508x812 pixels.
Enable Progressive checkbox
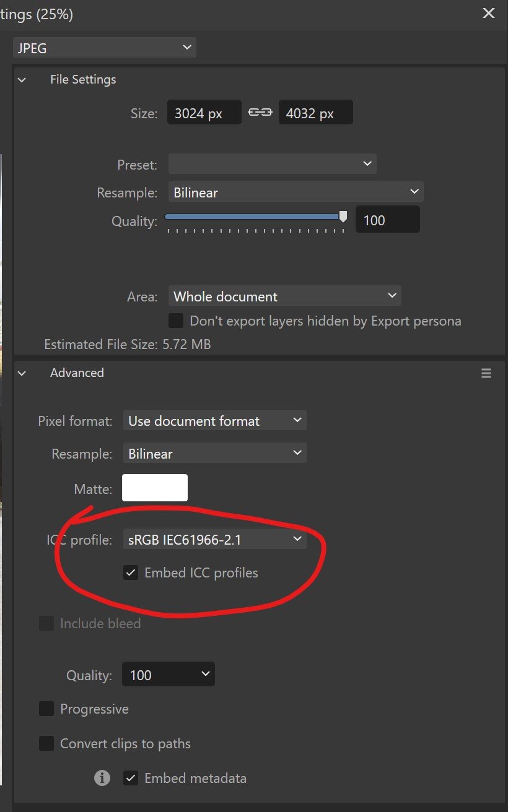point(46,709)
